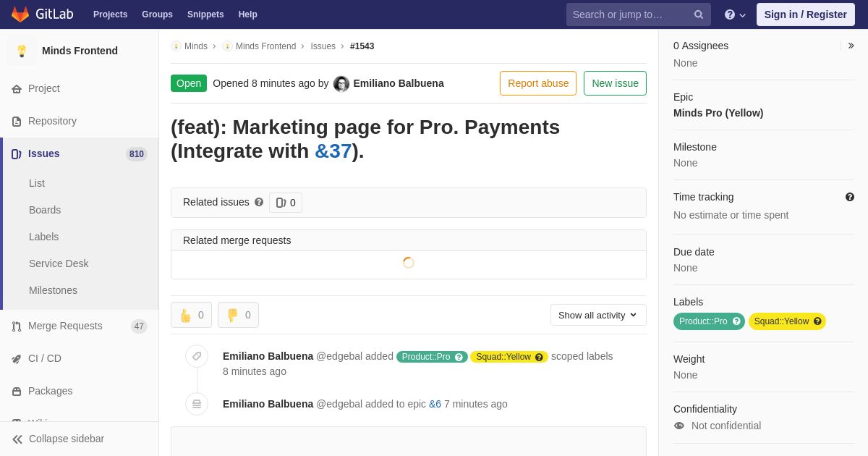Click help icon on activity Squad::Yellow label
The image size is (868, 456).
539,357
